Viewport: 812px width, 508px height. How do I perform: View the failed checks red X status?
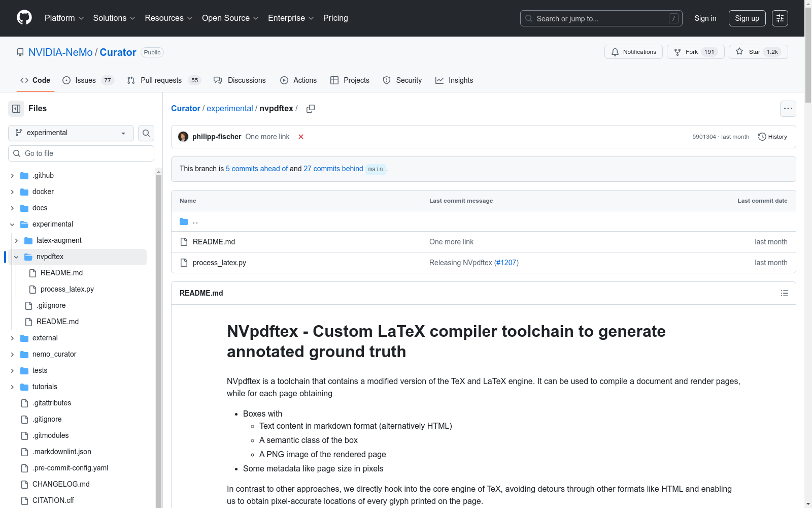coord(301,137)
